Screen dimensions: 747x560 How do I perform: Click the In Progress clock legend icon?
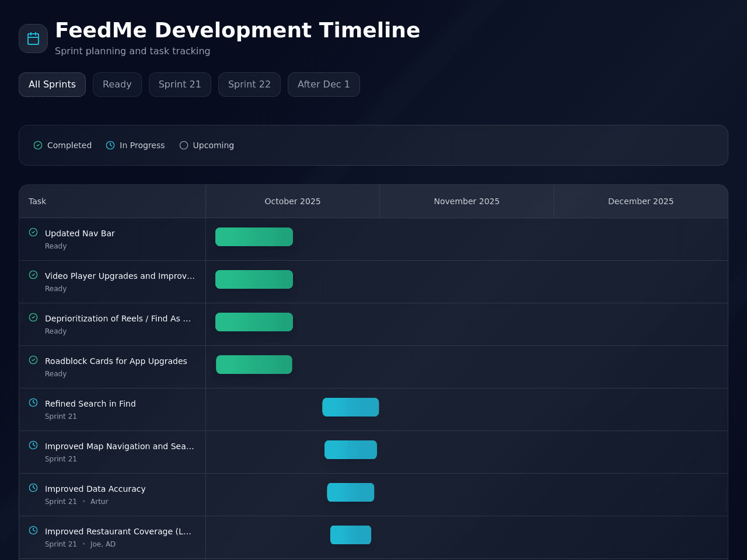coord(110,145)
